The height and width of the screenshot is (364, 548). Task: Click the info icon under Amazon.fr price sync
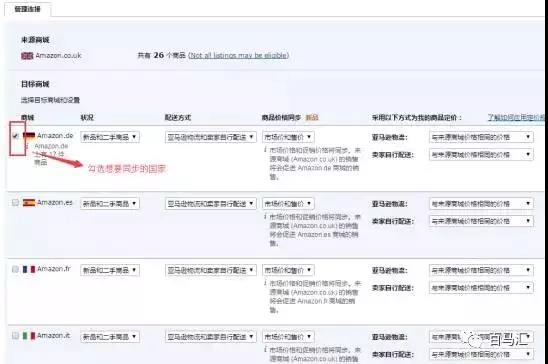pos(265,283)
